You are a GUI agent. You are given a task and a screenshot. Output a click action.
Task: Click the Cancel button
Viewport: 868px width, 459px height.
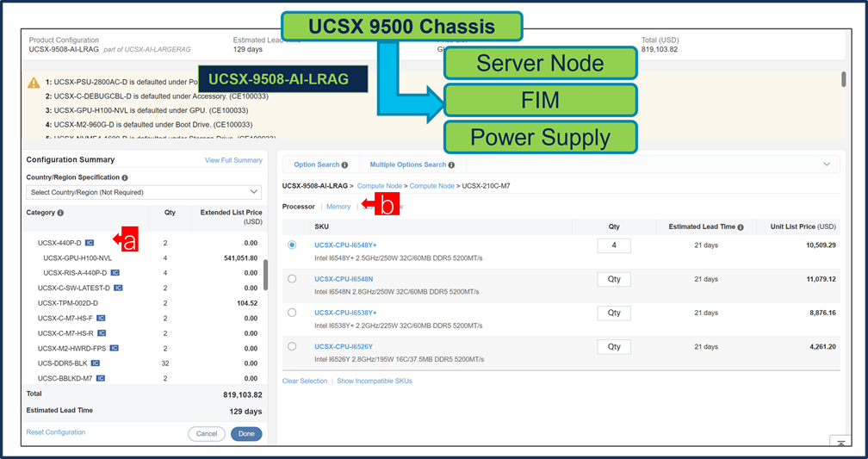click(207, 433)
